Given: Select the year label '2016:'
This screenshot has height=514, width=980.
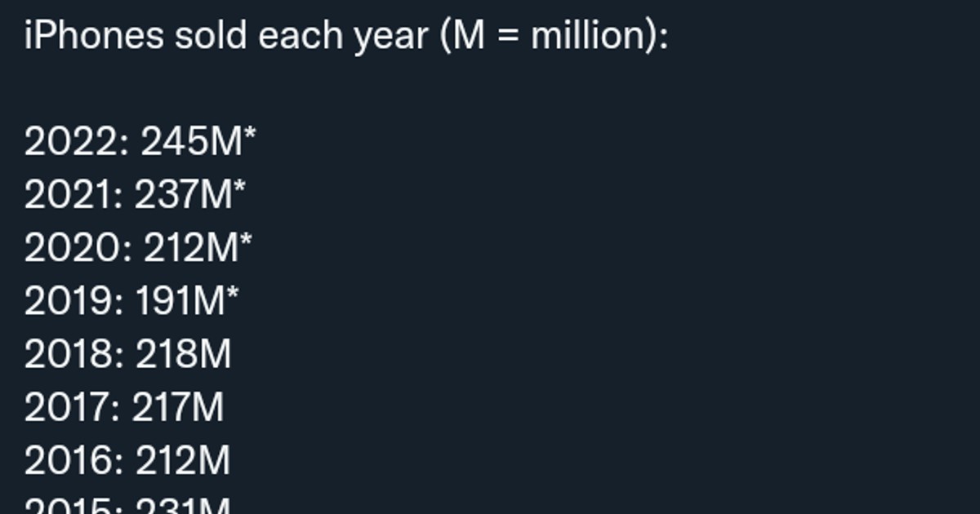Looking at the screenshot, I should click(x=74, y=461).
